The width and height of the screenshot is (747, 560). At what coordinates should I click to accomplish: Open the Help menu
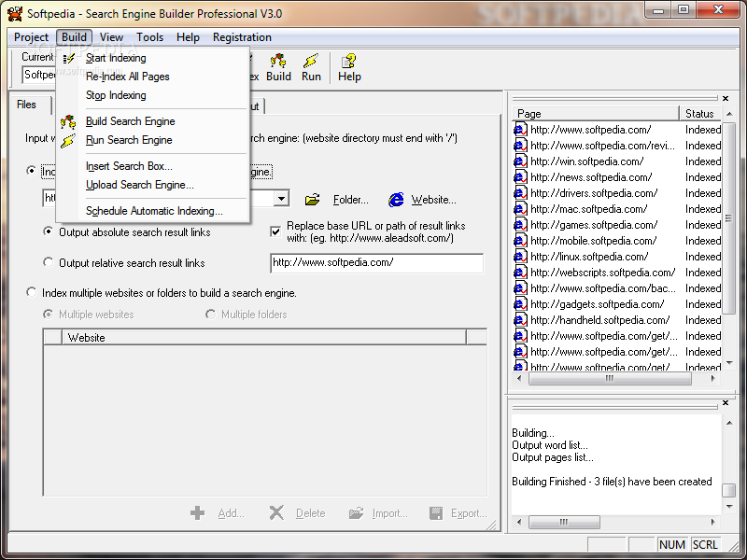tap(188, 37)
